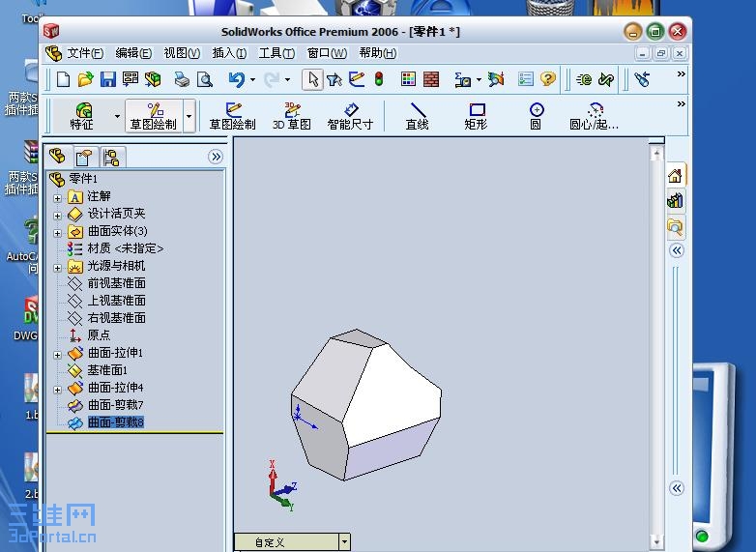Select 材质 <未指定> in the tree
The image size is (756, 552).
(126, 248)
